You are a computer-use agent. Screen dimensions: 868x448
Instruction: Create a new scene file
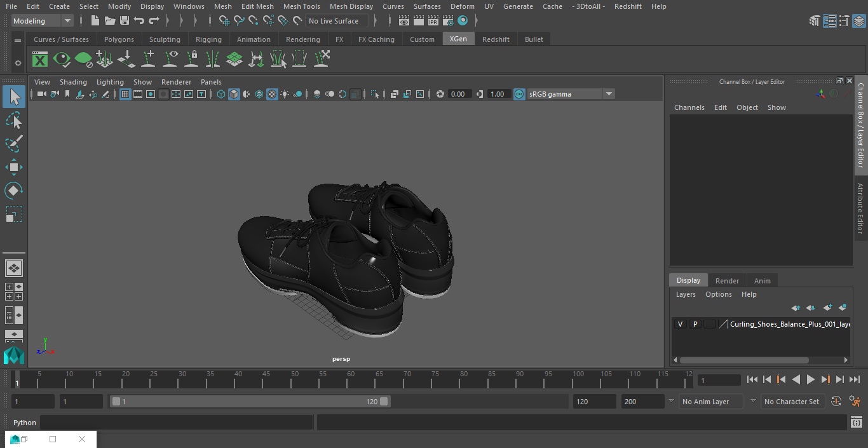click(x=95, y=21)
